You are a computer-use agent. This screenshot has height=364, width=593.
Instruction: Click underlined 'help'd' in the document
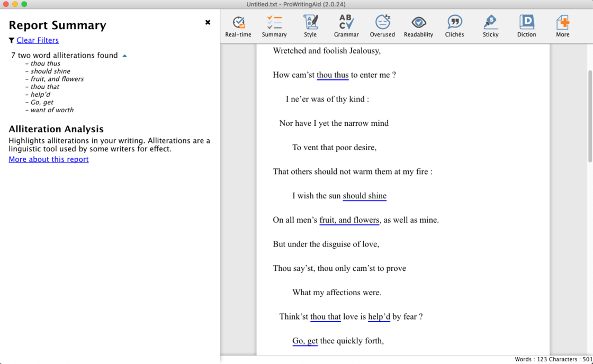tap(379, 317)
